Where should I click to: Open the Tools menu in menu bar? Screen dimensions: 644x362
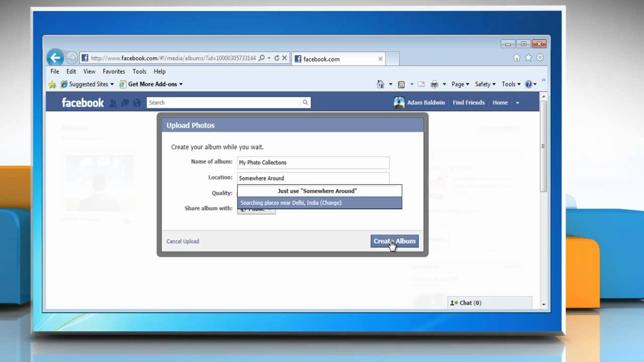tap(139, 72)
